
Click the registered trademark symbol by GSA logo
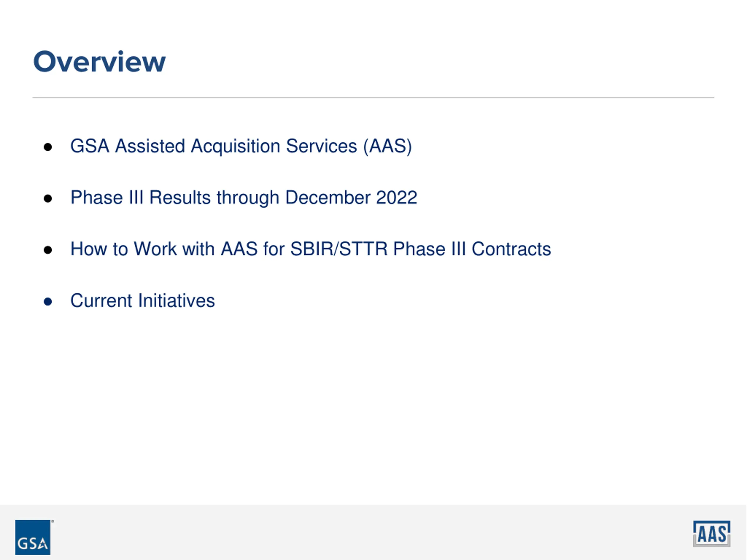(x=52, y=521)
